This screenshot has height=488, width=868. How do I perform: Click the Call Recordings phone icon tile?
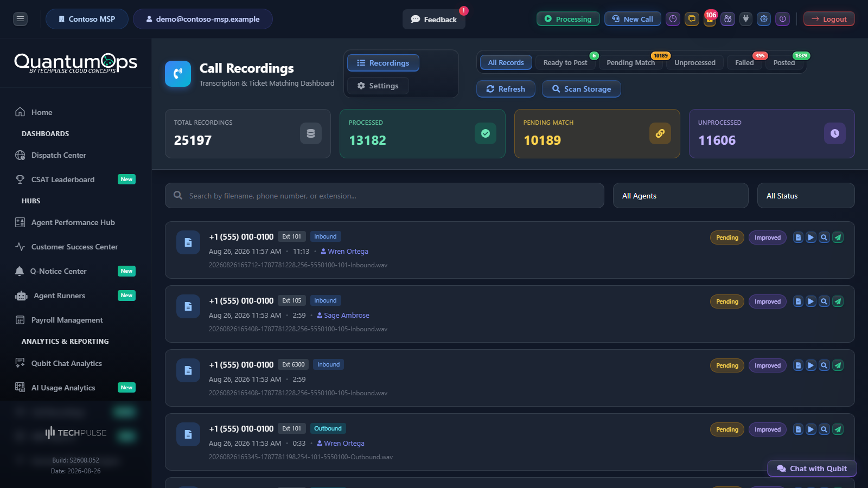(178, 74)
